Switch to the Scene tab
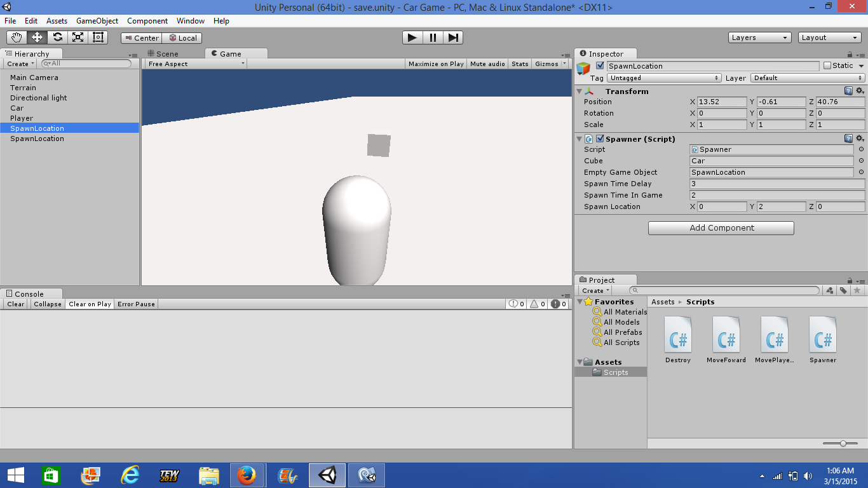Screen dimensions: 868x488 (163, 53)
